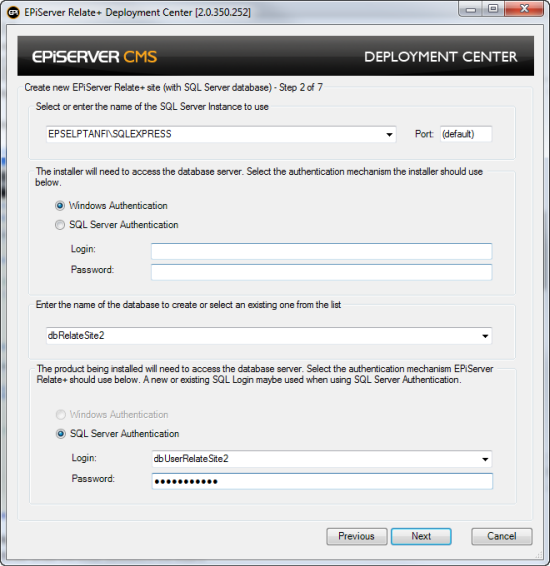Click the resize grip at window corner
Image resolution: width=550 pixels, height=566 pixels.
click(x=539, y=555)
